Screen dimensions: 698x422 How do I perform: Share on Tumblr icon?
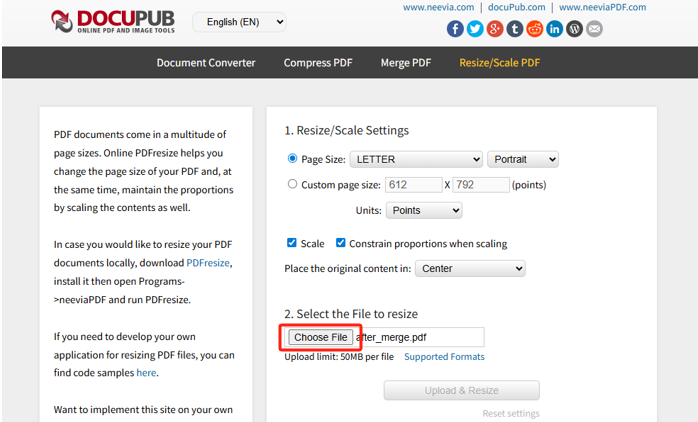pyautogui.click(x=515, y=29)
